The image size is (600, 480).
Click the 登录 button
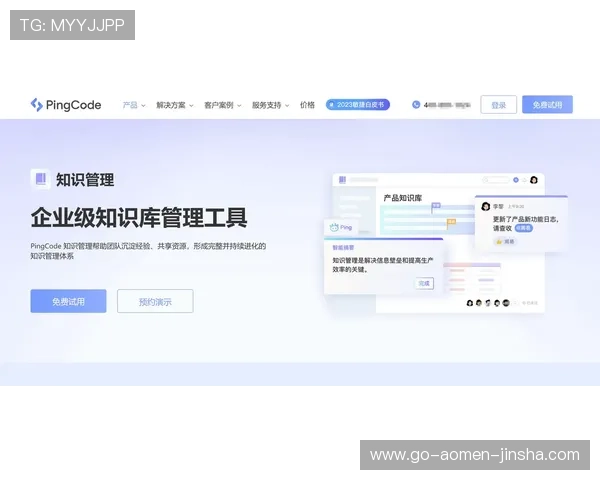pyautogui.click(x=499, y=104)
